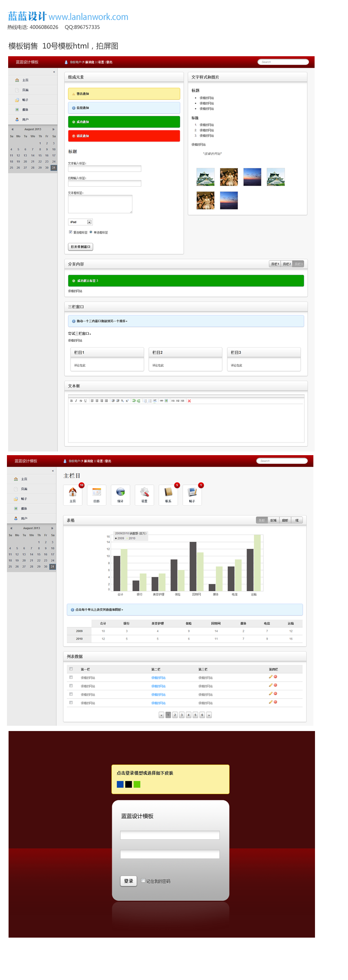The height and width of the screenshot is (980, 348).
Task: Click the 打开样例窗口 button
Action: click(80, 247)
